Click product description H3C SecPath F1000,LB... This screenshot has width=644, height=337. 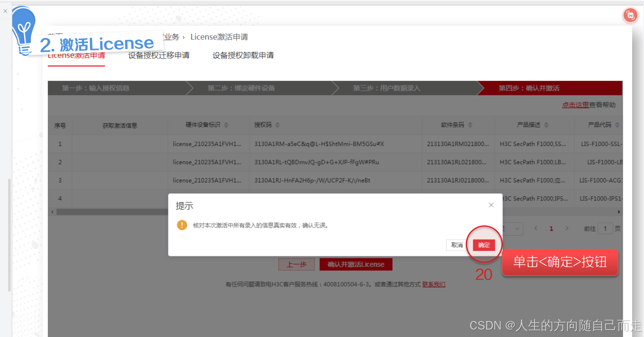tap(533, 162)
